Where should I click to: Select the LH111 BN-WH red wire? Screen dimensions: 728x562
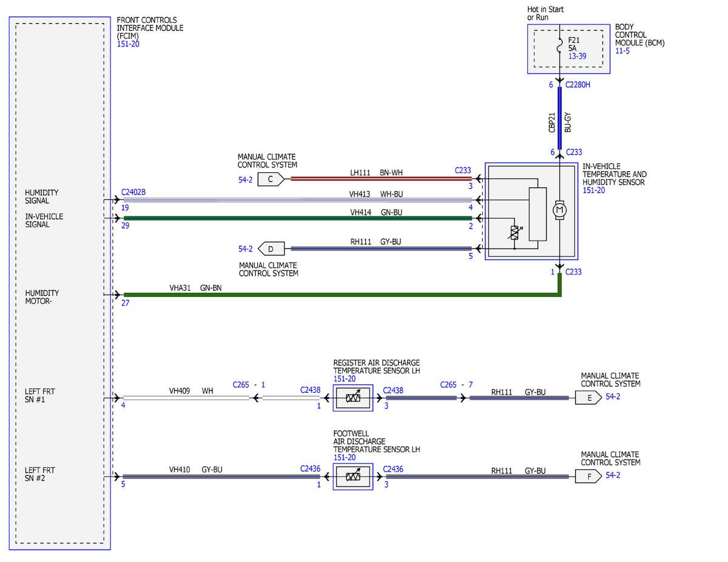(381, 179)
